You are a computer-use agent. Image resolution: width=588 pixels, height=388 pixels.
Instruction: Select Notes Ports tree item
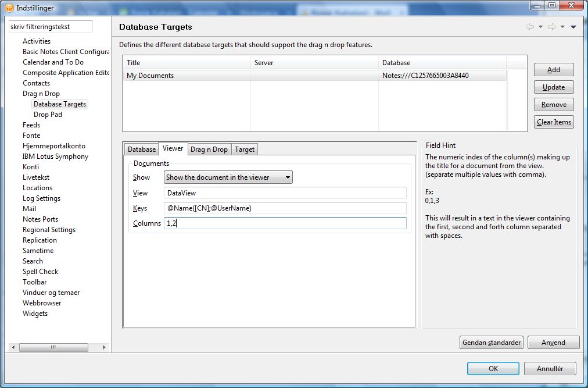click(40, 219)
